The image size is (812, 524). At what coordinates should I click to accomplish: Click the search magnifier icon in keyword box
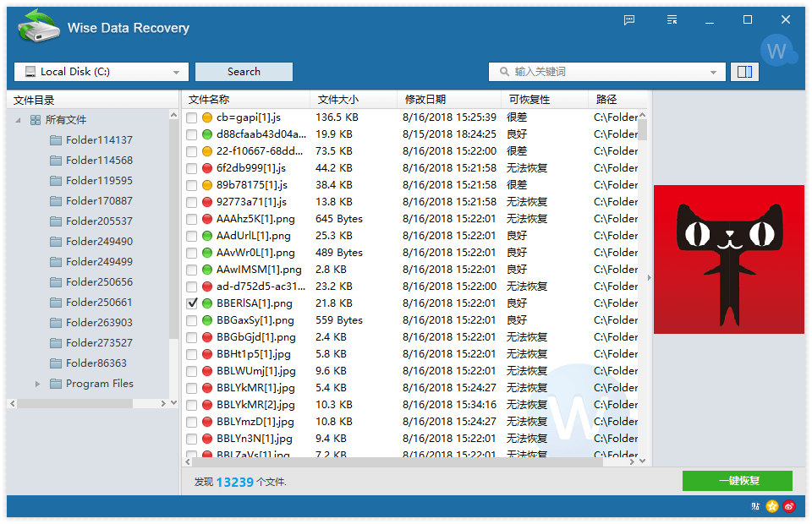tap(504, 71)
